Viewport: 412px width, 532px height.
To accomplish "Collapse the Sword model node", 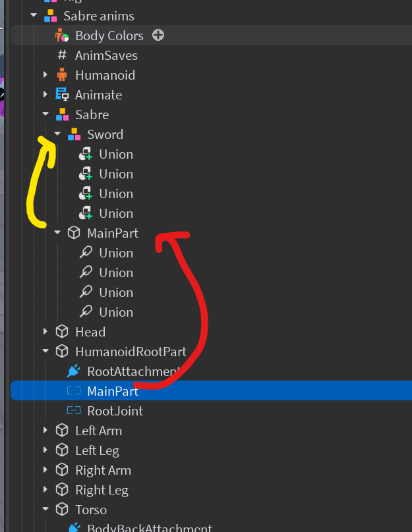I will pyautogui.click(x=57, y=134).
